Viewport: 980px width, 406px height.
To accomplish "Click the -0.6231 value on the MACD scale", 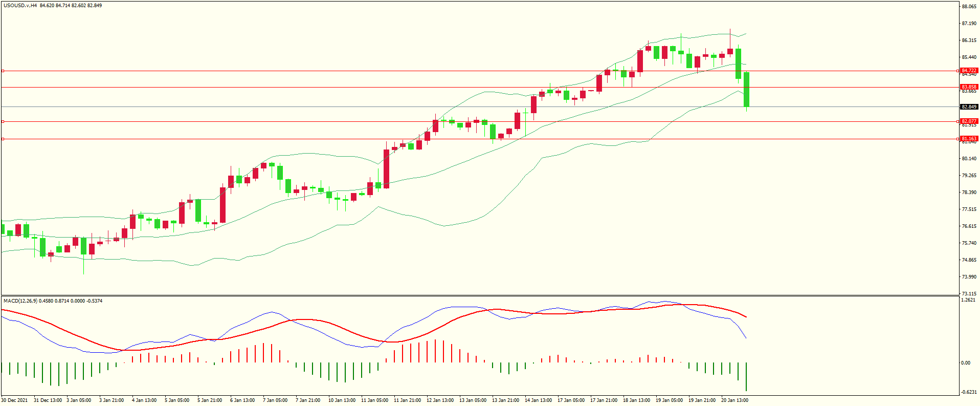I will (x=969, y=392).
